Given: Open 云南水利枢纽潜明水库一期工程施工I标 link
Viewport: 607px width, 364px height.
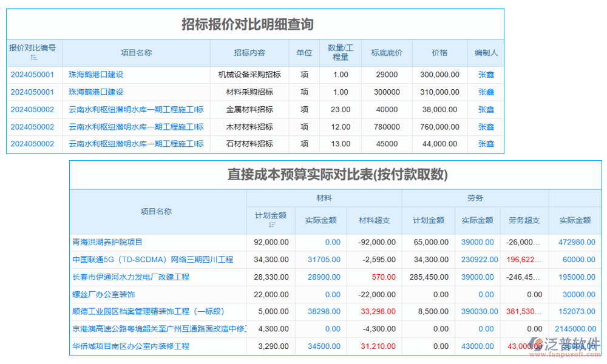Looking at the screenshot, I should [x=135, y=109].
